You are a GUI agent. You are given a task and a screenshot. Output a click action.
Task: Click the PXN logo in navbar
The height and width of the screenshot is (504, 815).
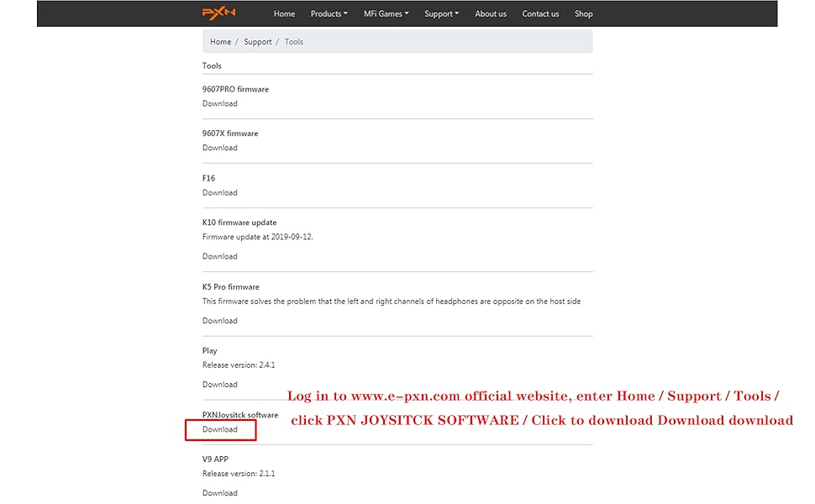pyautogui.click(x=218, y=13)
